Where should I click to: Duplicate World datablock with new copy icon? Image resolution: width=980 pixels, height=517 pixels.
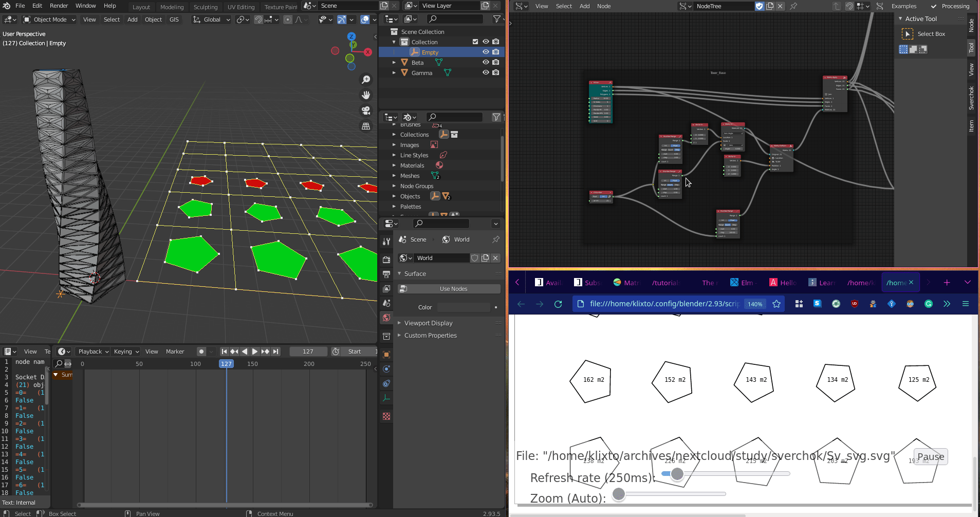click(x=485, y=258)
